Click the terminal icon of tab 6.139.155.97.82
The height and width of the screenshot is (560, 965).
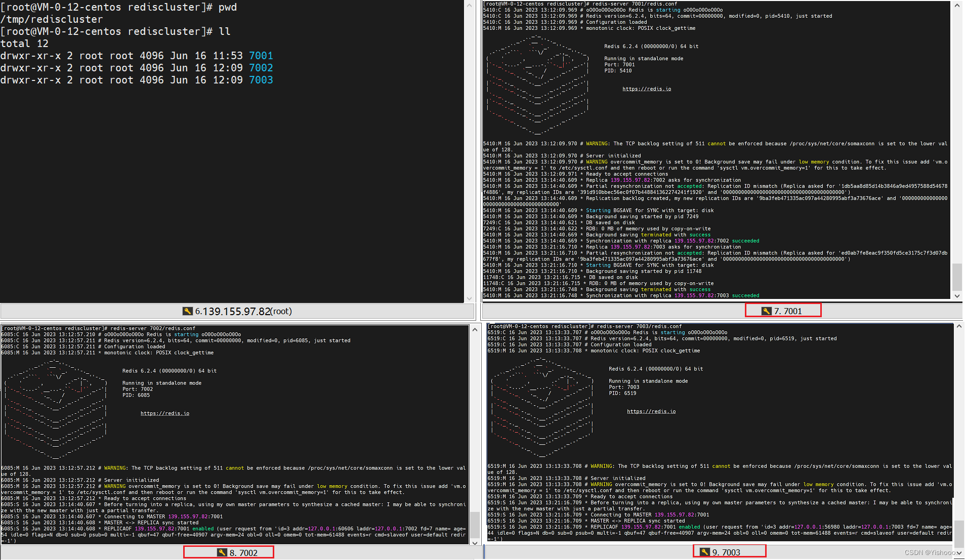pyautogui.click(x=188, y=311)
